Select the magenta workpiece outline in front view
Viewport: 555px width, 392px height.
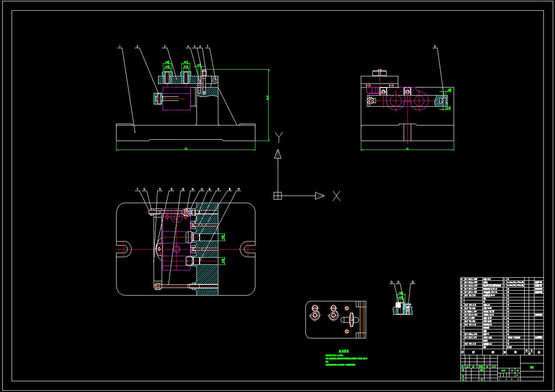[x=177, y=99]
